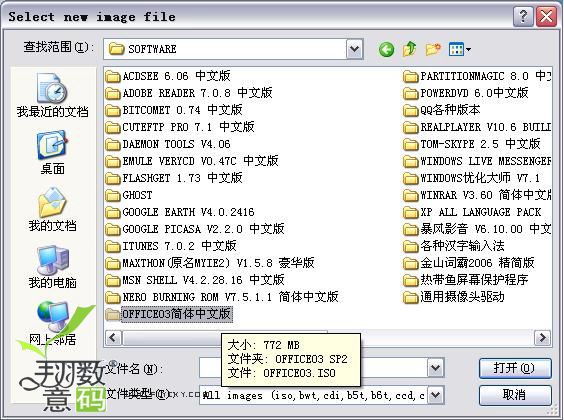This screenshot has height=420, width=564.
Task: Click the horizontal scrollbar right arrow
Action: (x=542, y=338)
